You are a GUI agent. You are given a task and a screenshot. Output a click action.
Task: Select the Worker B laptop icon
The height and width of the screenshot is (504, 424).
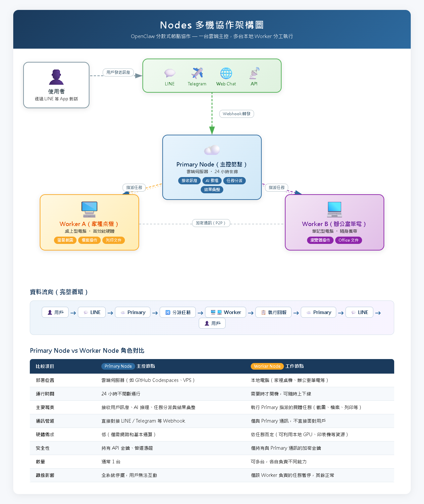pos(334,209)
